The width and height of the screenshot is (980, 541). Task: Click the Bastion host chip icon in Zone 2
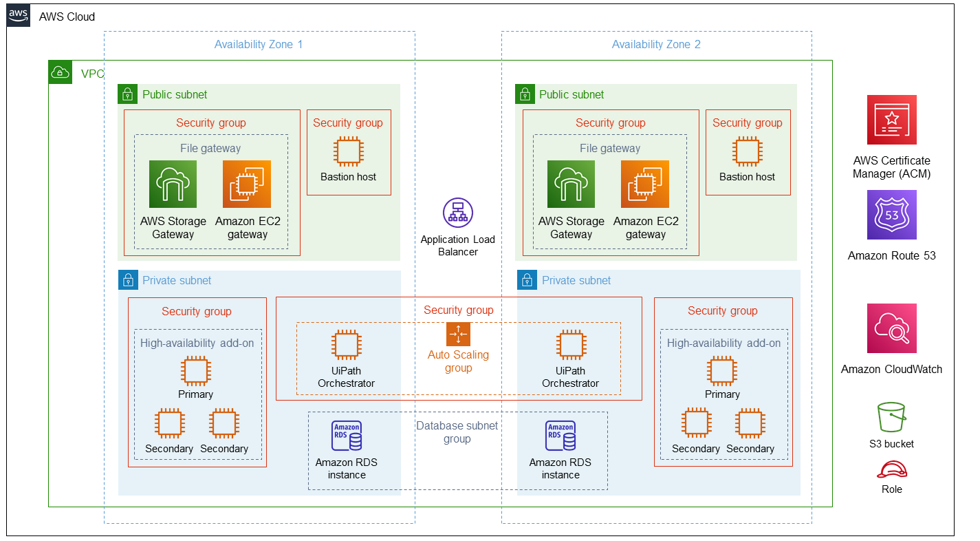(747, 151)
